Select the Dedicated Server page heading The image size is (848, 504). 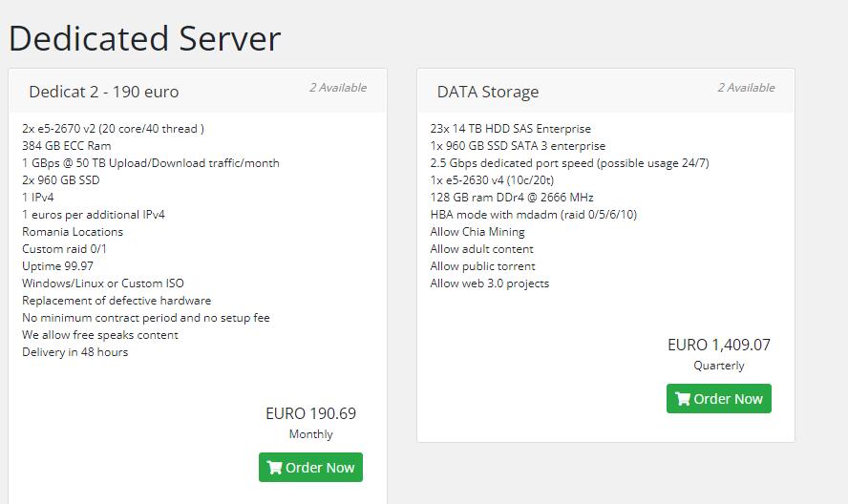tap(145, 38)
